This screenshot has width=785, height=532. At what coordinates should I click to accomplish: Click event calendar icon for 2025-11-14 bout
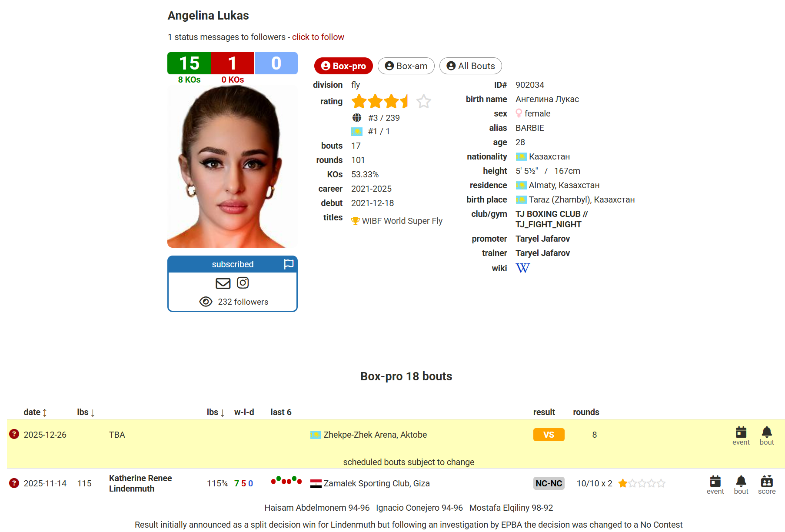[715, 482]
